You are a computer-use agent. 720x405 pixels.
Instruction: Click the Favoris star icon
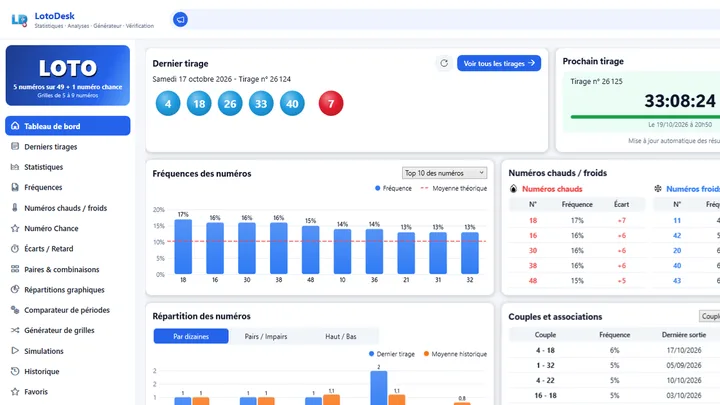click(x=15, y=392)
